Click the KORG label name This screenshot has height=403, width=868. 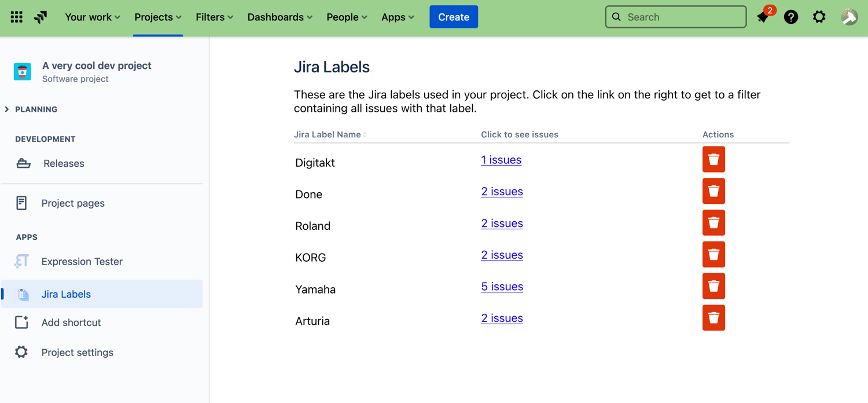(310, 258)
